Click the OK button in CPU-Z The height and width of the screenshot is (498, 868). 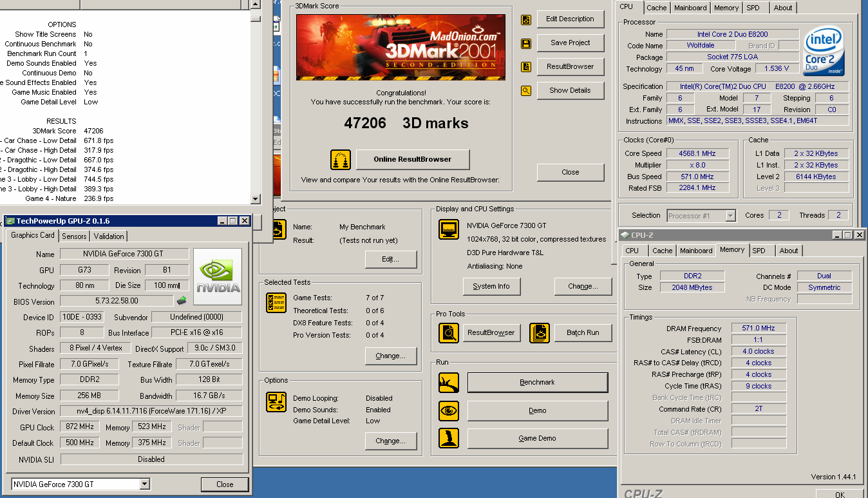coord(840,494)
